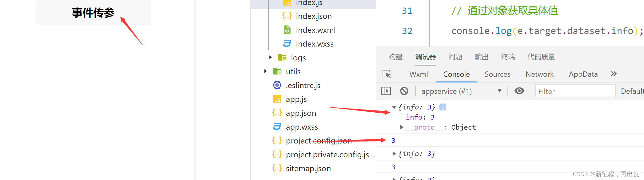Click the object info badge icon

point(443,107)
